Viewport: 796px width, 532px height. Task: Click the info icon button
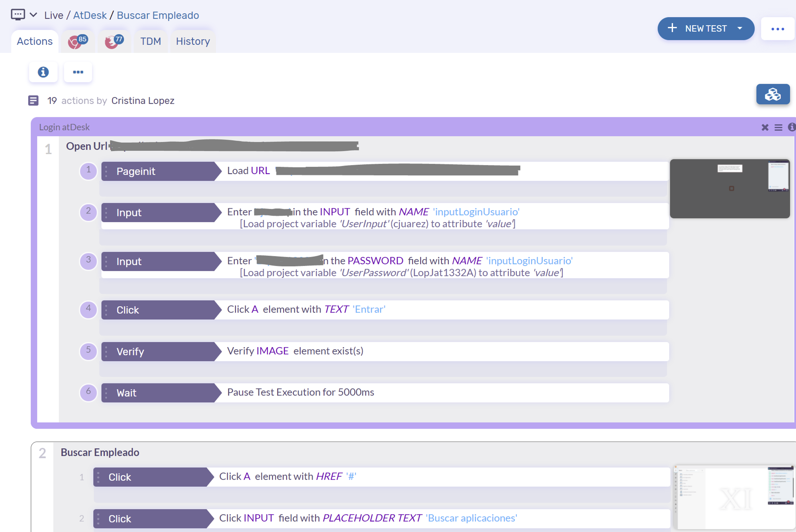click(x=43, y=72)
